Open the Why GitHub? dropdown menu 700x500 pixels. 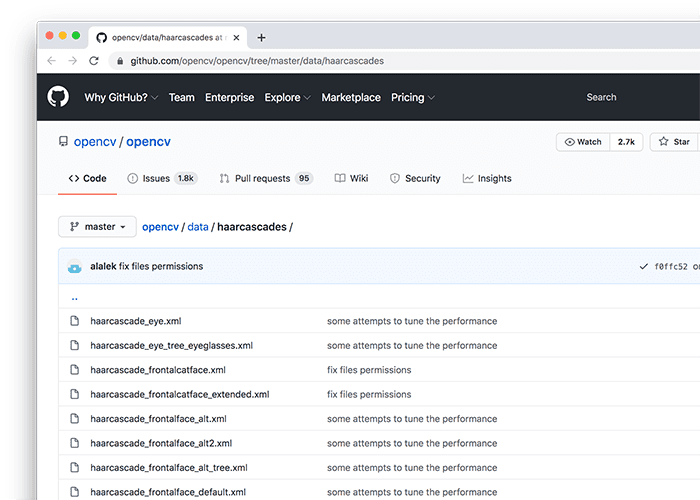click(x=122, y=98)
